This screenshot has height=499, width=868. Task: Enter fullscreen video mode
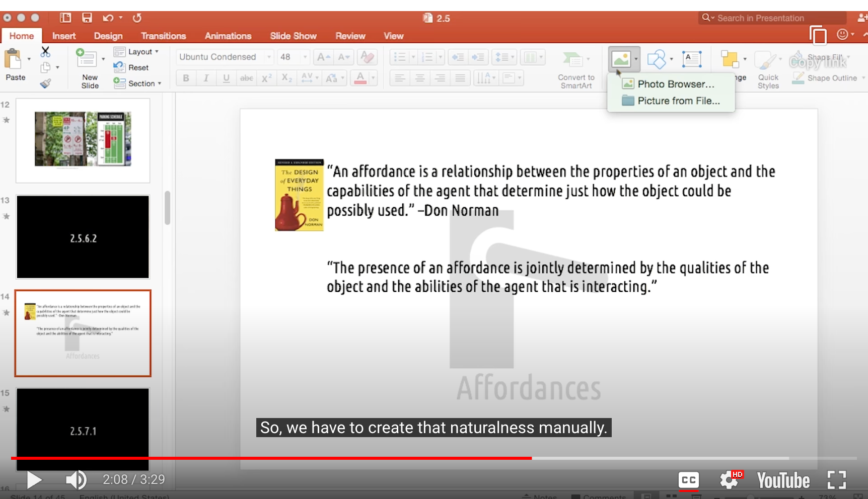(837, 480)
